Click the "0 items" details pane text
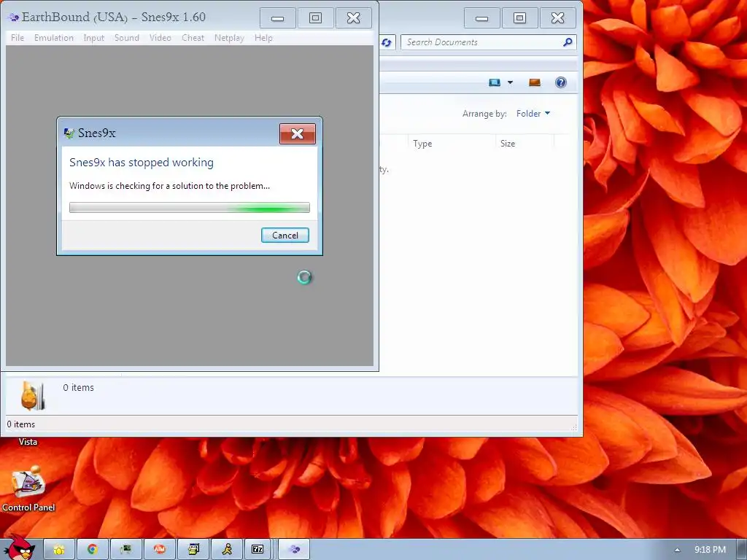 (78, 388)
